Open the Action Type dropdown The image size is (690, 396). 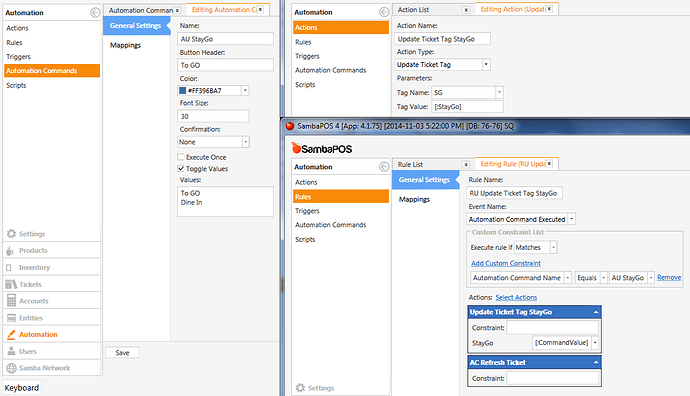coord(486,65)
